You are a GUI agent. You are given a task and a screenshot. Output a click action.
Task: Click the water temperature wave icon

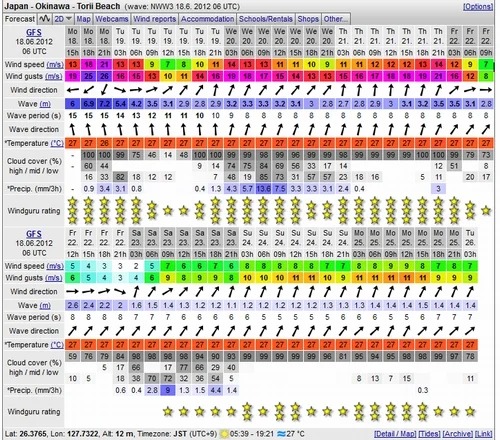281,434
